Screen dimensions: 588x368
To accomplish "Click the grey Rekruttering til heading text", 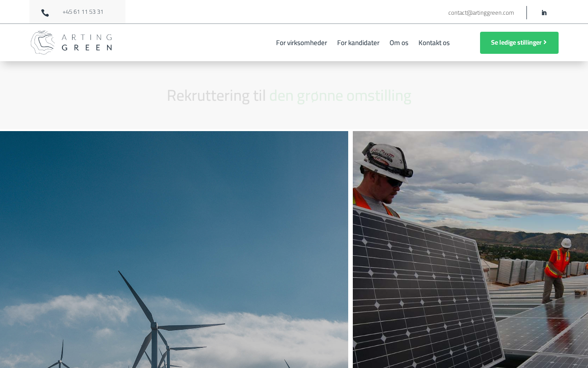I will tap(216, 96).
